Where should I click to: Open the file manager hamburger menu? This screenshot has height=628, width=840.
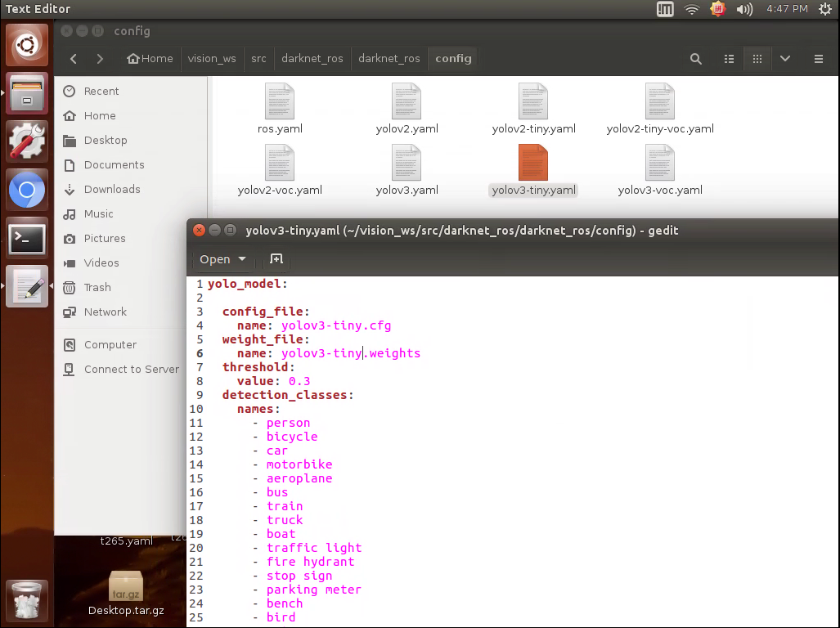819,59
